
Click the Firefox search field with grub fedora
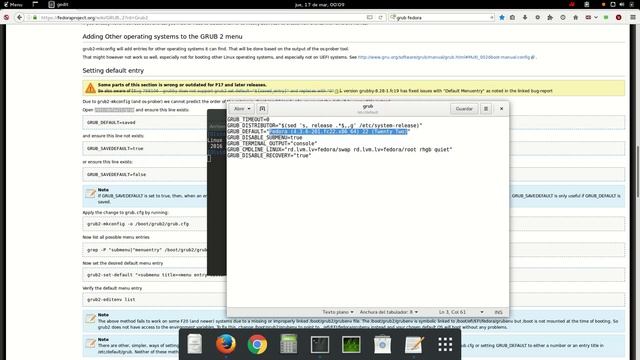[442, 18]
